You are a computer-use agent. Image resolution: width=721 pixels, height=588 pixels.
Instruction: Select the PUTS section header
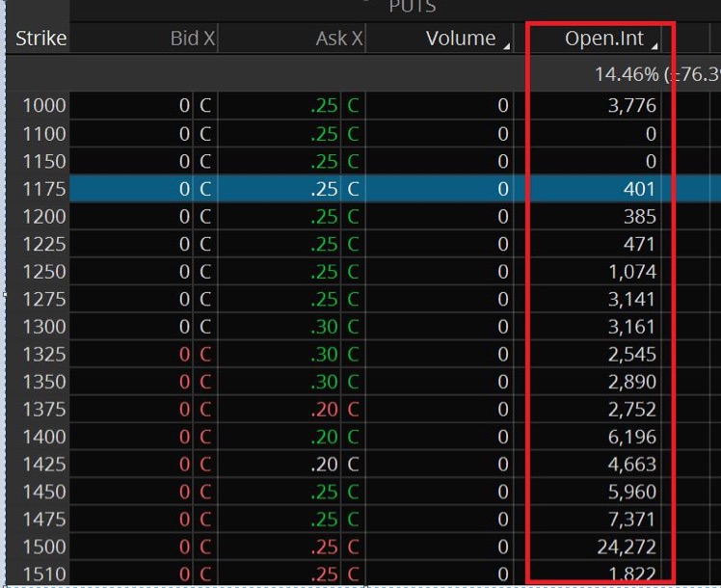(x=413, y=8)
